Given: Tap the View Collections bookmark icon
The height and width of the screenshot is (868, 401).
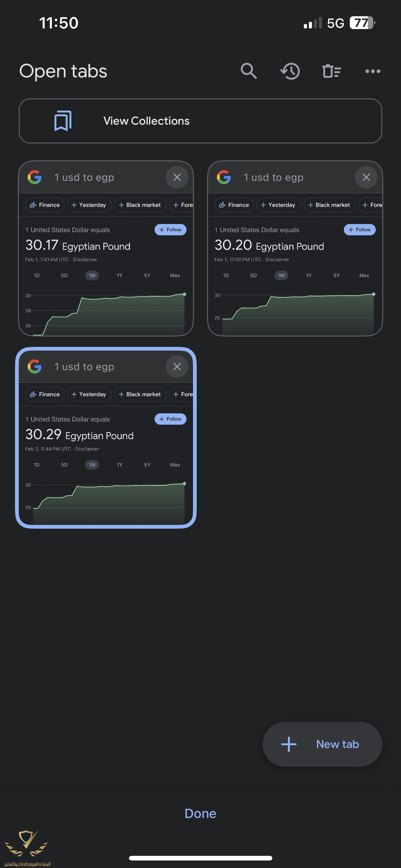Looking at the screenshot, I should click(63, 121).
